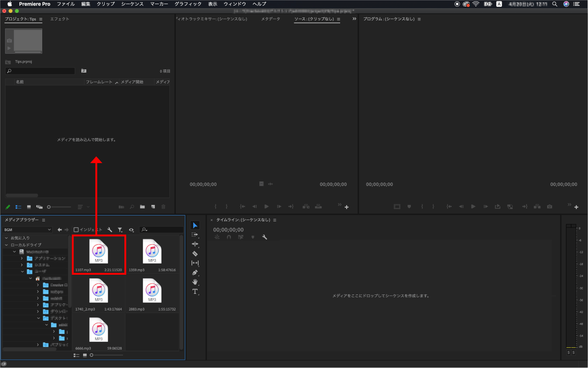Image resolution: width=588 pixels, height=368 pixels.
Task: Select the Track Select Forward tool
Action: pyautogui.click(x=195, y=235)
